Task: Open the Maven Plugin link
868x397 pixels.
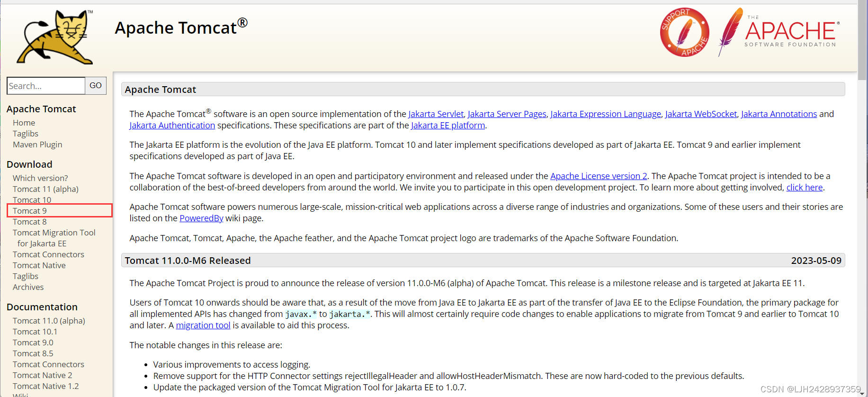Action: point(37,144)
